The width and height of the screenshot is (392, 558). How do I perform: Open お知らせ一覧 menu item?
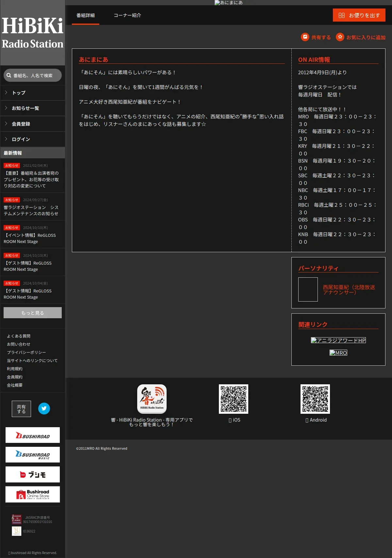coord(33,108)
